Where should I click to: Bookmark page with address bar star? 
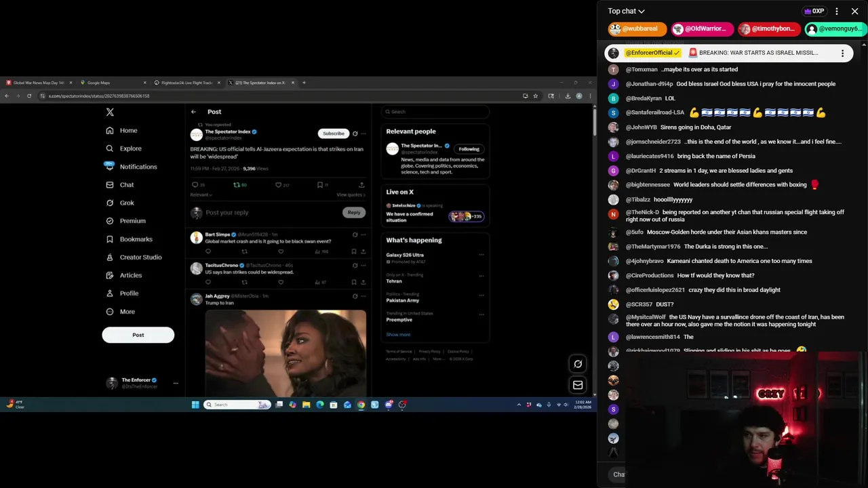pyautogui.click(x=535, y=96)
